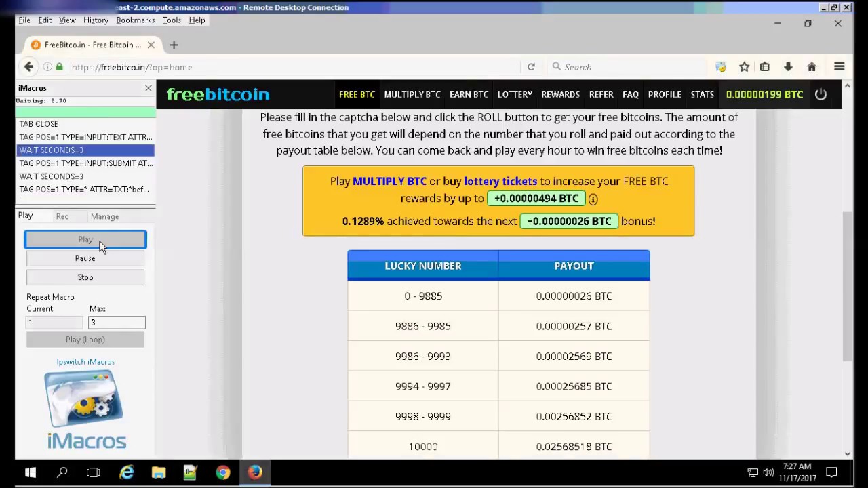868x488 pixels.
Task: Click the Play (Loop) button
Action: coord(85,340)
